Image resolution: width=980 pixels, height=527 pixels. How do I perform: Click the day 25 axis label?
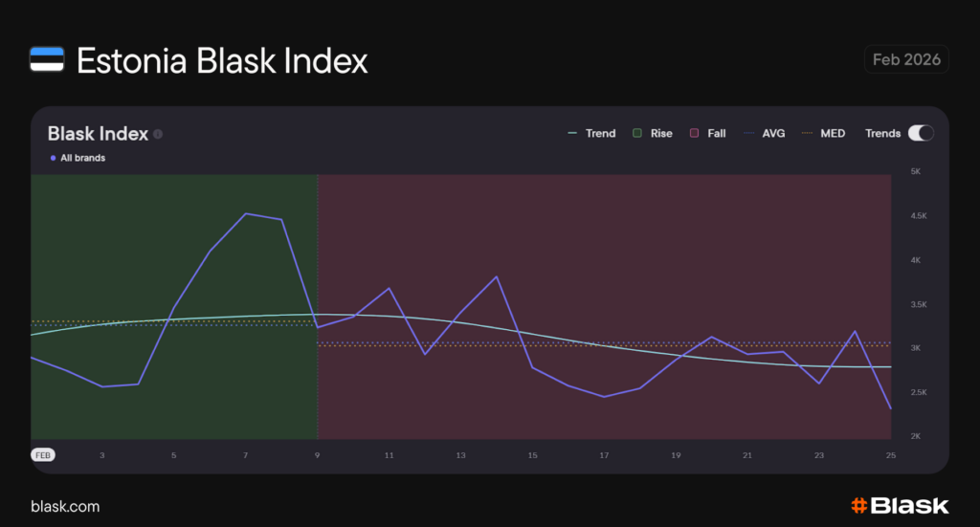891,455
